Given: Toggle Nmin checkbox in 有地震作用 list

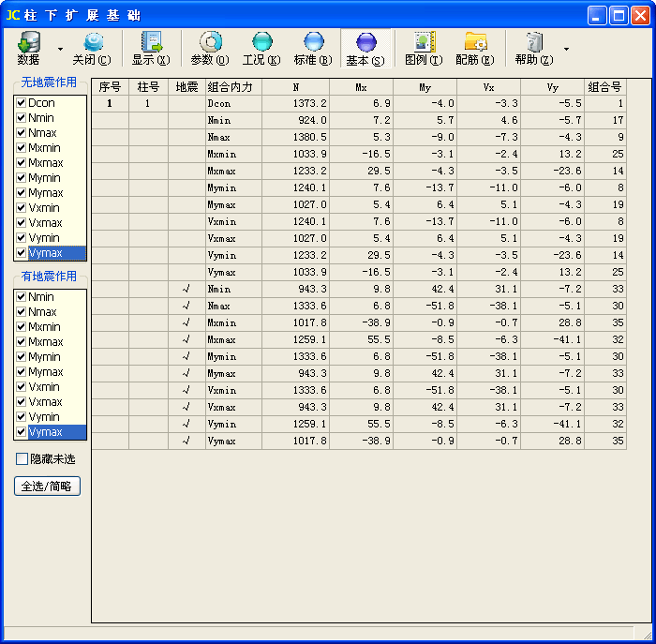Looking at the screenshot, I should pos(21,296).
